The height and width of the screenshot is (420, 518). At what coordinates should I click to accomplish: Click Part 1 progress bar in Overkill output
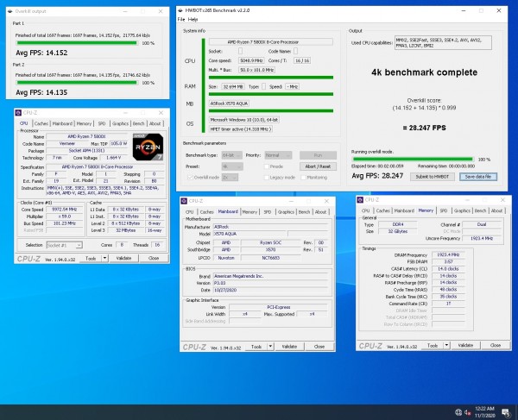pyautogui.click(x=77, y=43)
